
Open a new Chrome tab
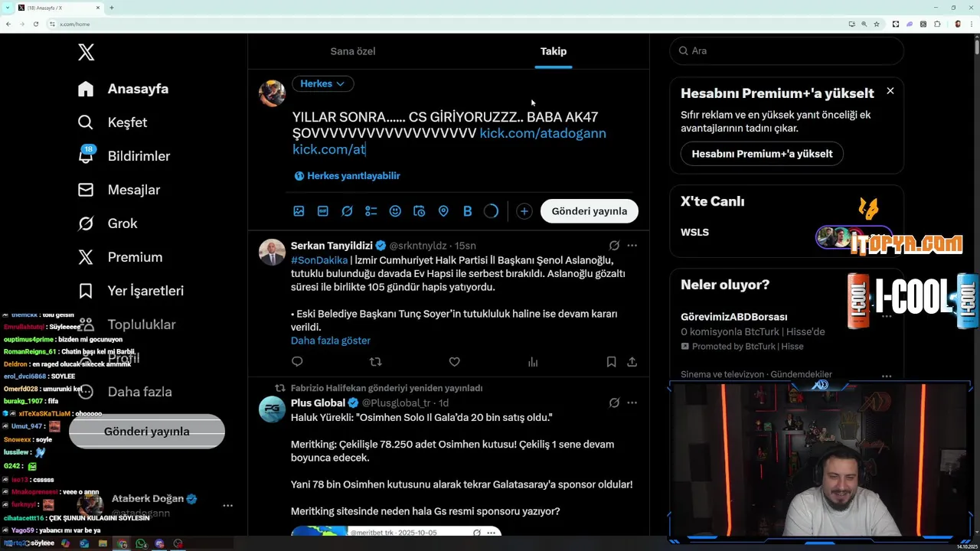coord(112,8)
